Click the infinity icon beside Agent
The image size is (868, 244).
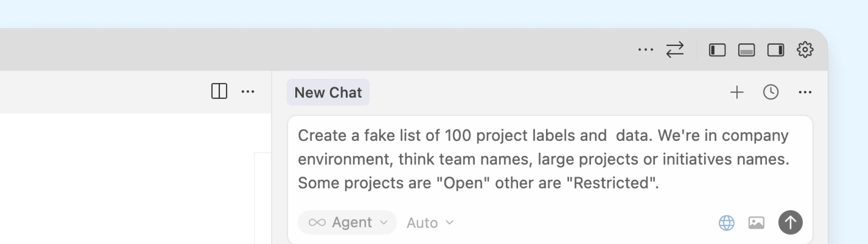(x=317, y=222)
